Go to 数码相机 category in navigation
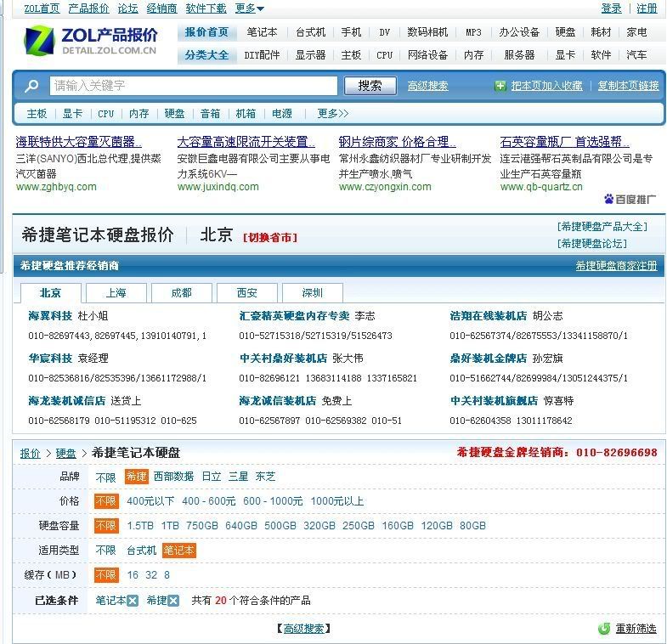The height and width of the screenshot is (644, 667). pos(427,32)
